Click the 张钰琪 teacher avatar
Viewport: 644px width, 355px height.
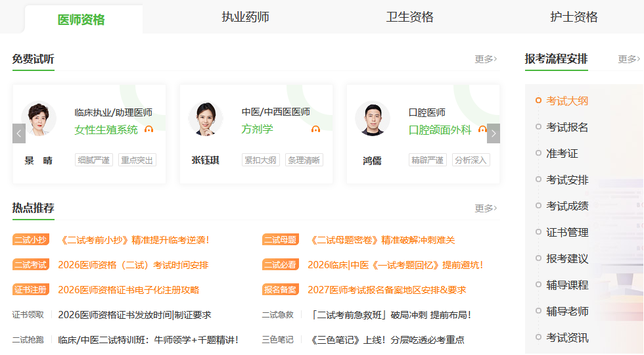coord(205,118)
